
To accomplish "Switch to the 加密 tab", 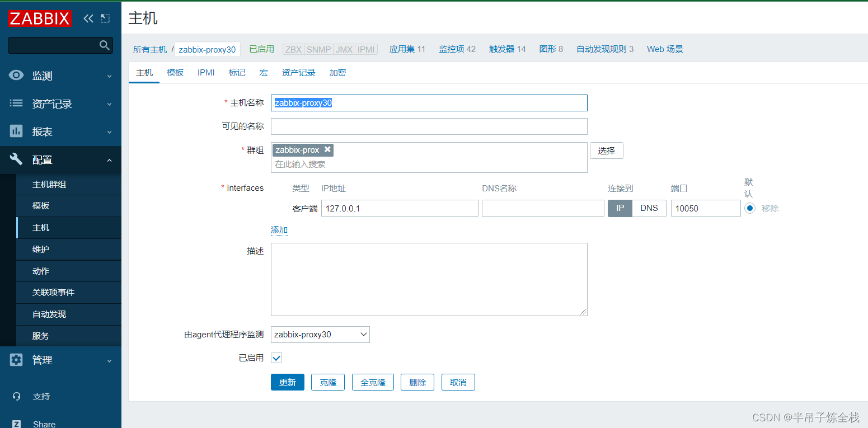I will click(337, 72).
